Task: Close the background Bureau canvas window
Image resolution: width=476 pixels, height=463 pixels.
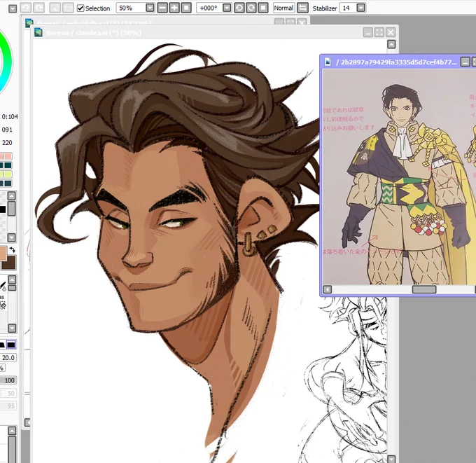Action: click(302, 22)
